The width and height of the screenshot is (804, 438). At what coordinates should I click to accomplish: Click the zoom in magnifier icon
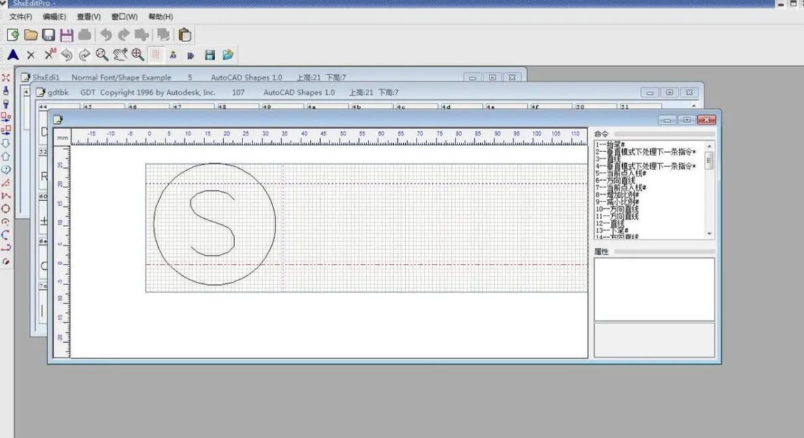[137, 55]
